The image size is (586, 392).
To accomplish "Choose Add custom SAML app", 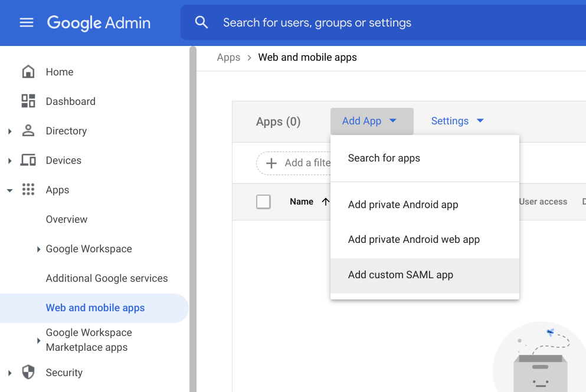I will [x=425, y=275].
